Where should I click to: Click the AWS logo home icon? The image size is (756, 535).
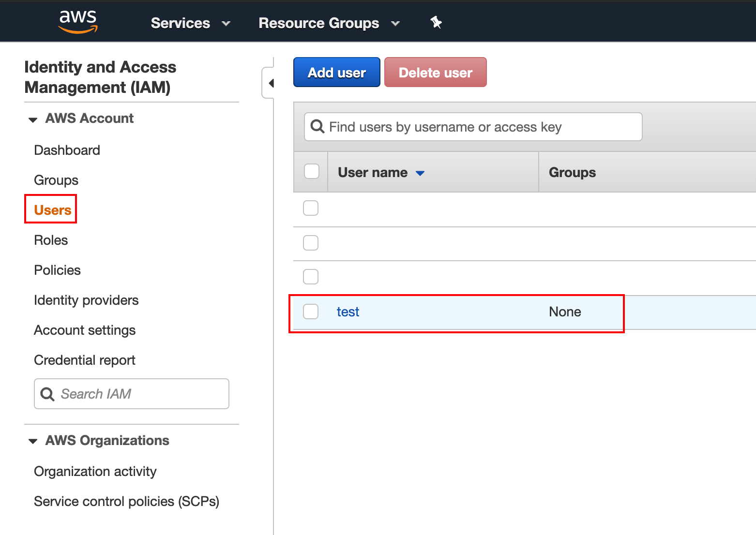78,22
